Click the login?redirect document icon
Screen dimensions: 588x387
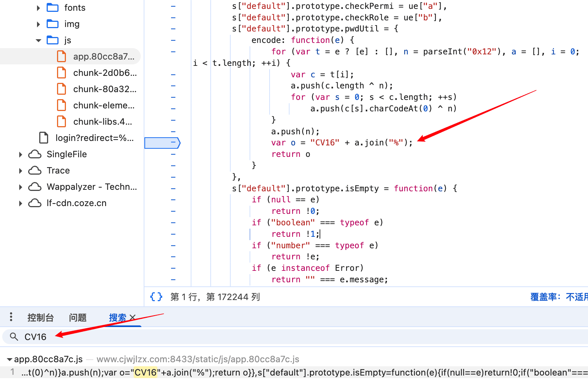point(44,138)
